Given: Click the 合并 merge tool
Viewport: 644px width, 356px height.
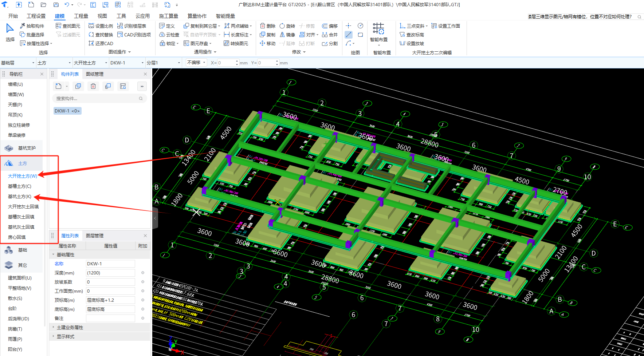Looking at the screenshot, I should (330, 35).
